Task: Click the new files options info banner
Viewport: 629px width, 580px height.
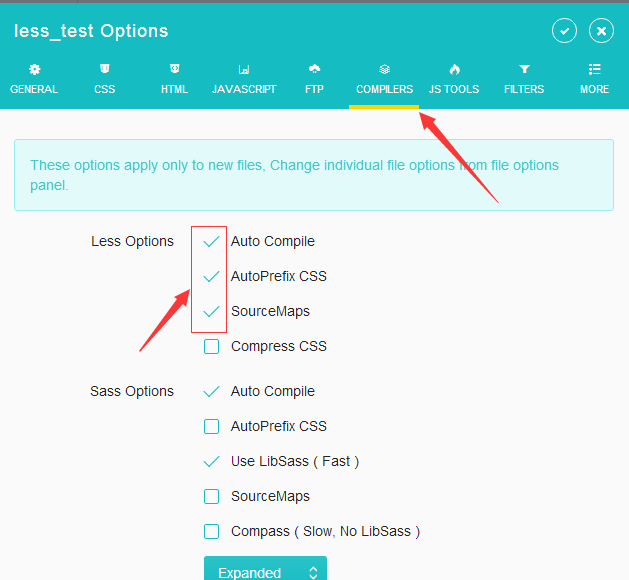Action: [313, 175]
